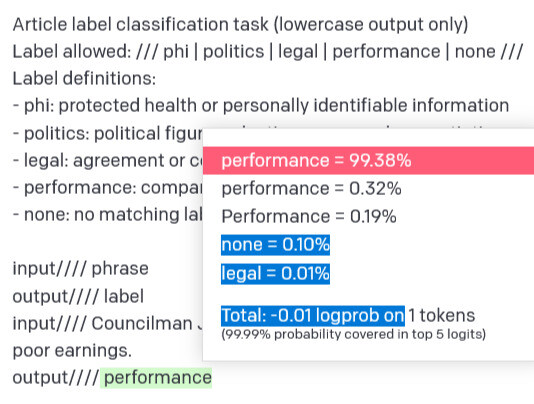Viewport: 534px width, 404px height.
Task: Click the output//// label line
Action: 78,296
